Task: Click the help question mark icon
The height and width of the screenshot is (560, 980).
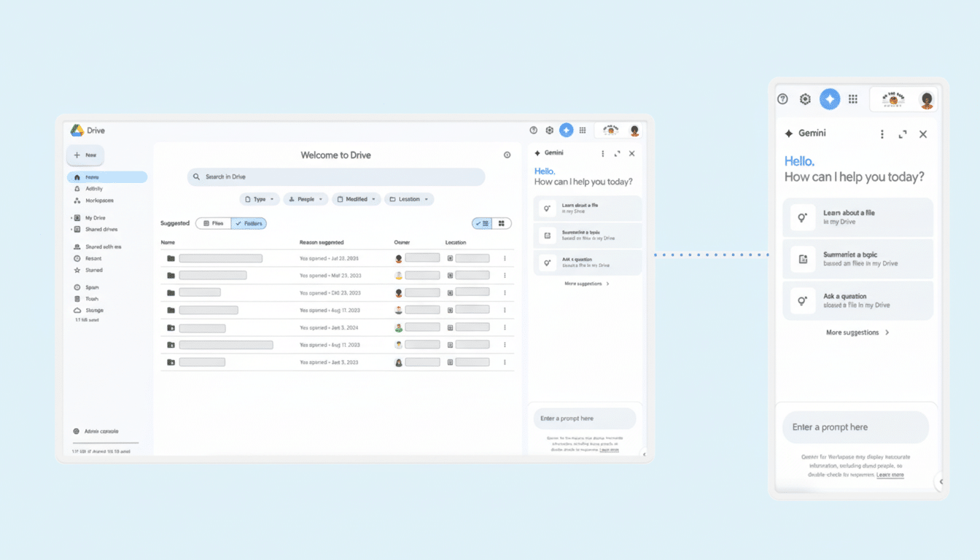Action: 533,130
